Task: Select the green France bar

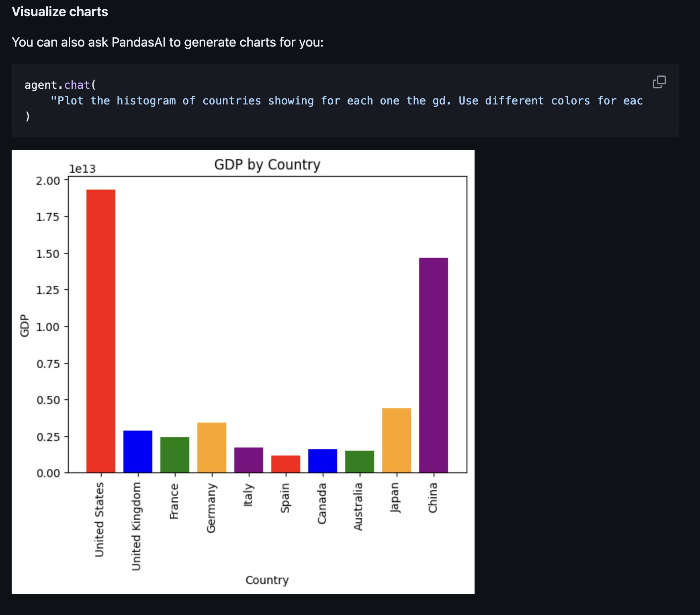Action: pyautogui.click(x=175, y=455)
